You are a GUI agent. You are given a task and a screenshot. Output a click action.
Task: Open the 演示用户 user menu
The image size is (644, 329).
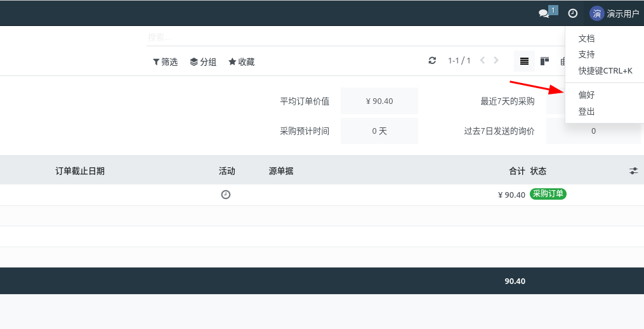tap(614, 13)
